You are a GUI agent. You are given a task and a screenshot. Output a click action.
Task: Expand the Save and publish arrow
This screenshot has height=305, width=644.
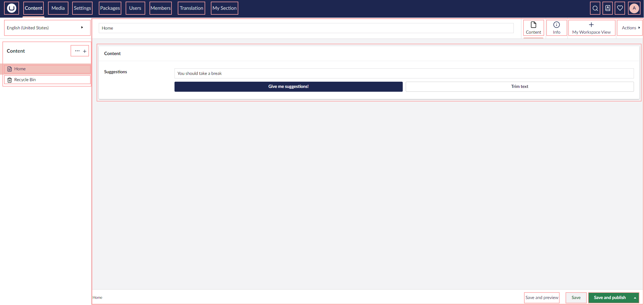(x=635, y=298)
